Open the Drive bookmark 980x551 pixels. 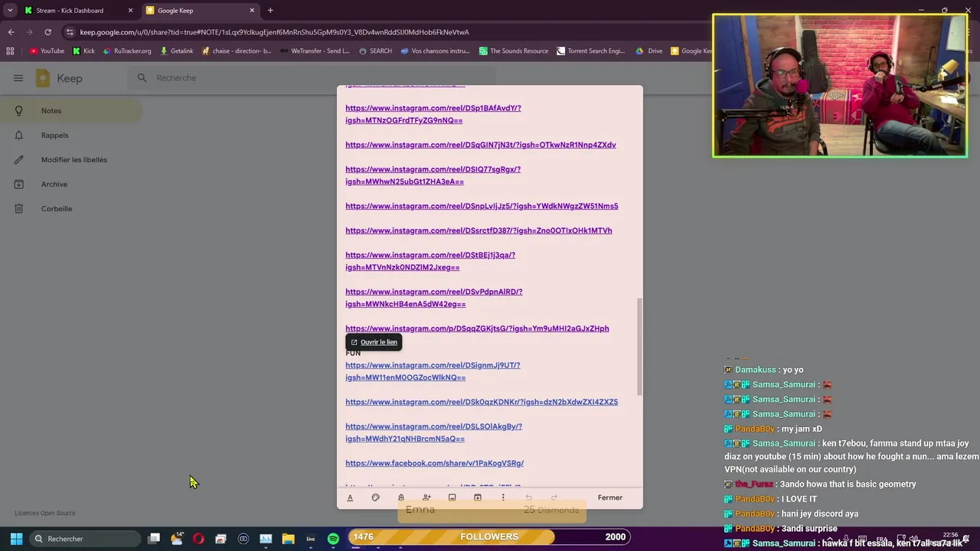click(649, 51)
